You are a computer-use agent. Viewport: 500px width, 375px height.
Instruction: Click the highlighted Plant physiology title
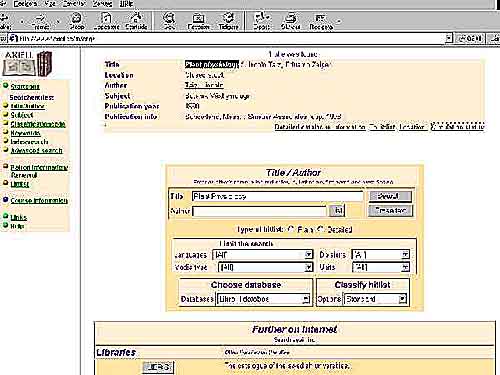(x=212, y=64)
